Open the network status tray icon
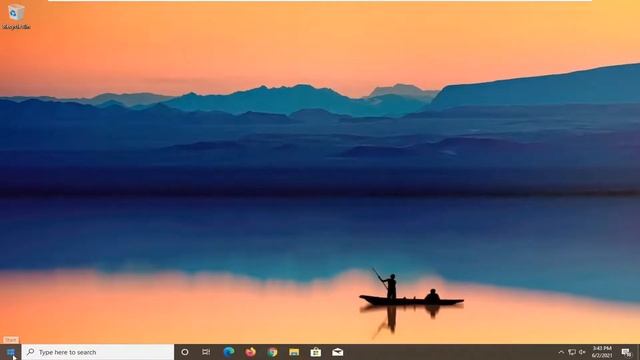 tap(572, 352)
